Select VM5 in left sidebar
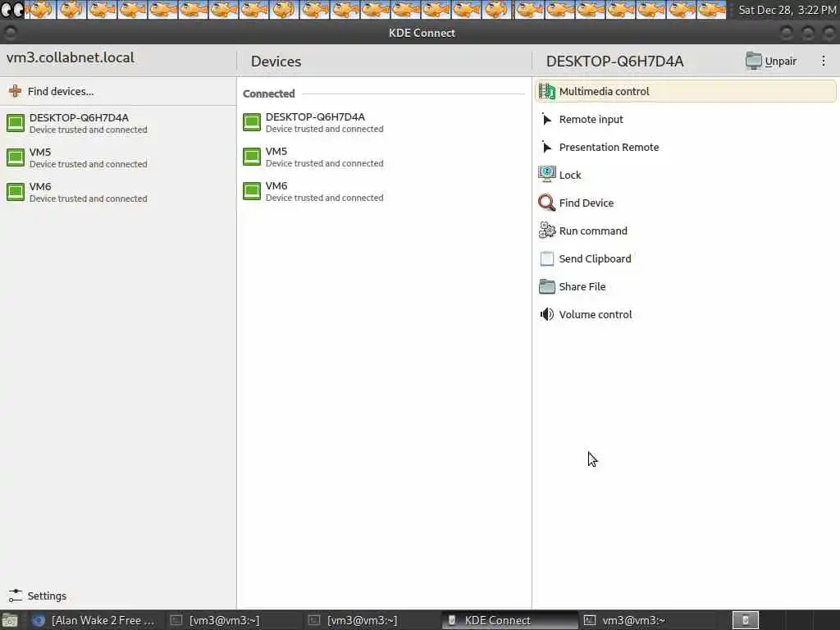This screenshot has width=840, height=630. pyautogui.click(x=118, y=157)
